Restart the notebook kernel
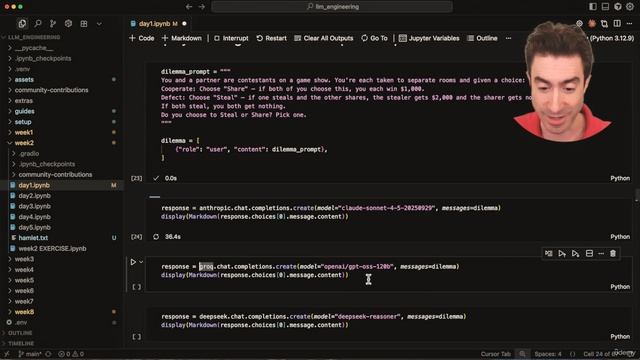Viewport: 640px width, 360px height. pos(271,38)
